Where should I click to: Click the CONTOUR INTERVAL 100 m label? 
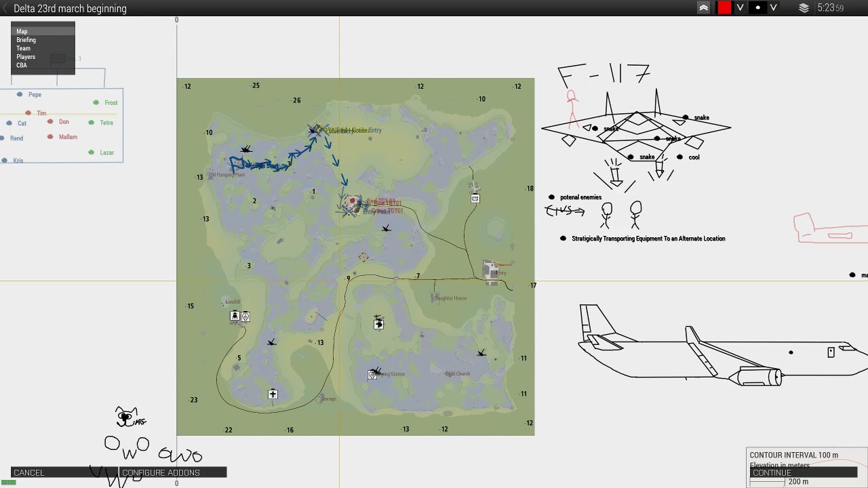[794, 455]
